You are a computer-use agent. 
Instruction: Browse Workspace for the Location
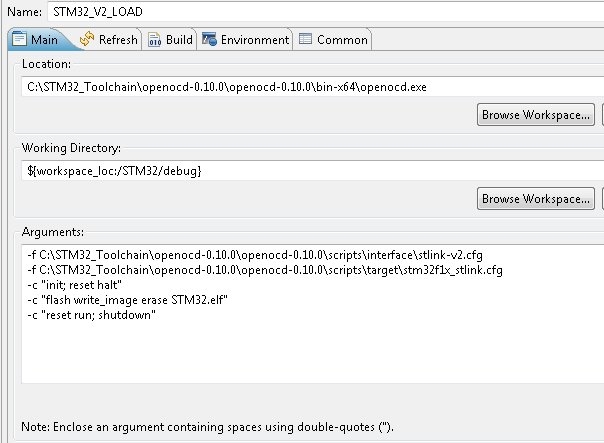click(x=535, y=115)
